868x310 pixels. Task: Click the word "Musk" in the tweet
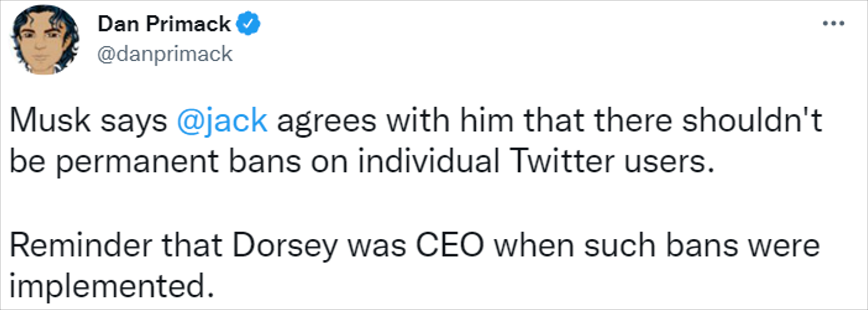(x=50, y=121)
